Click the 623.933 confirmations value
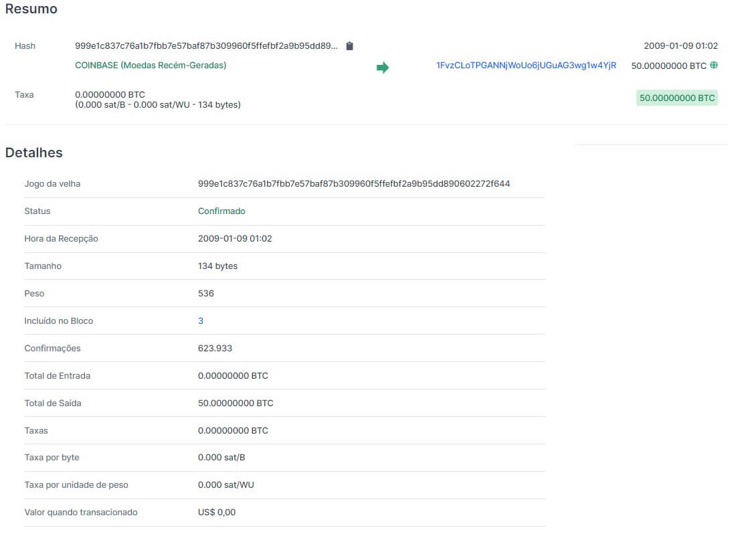The image size is (756, 536). pyautogui.click(x=215, y=349)
